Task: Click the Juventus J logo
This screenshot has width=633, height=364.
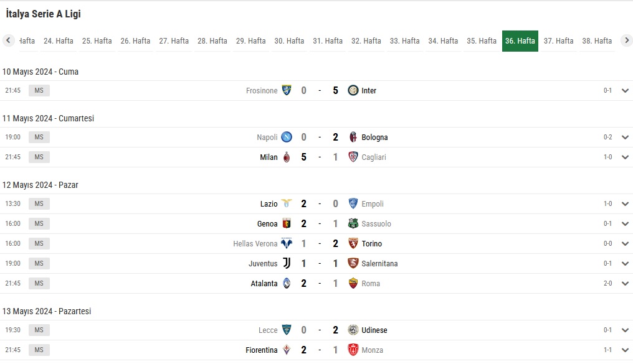Action: click(x=287, y=263)
